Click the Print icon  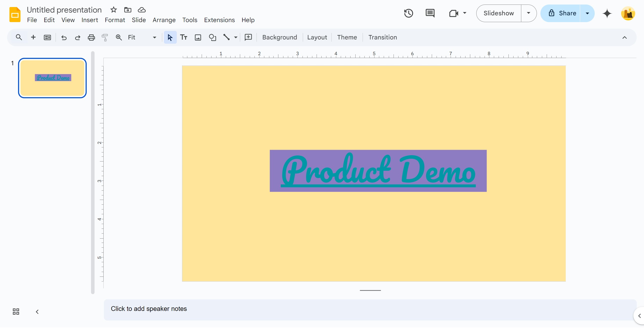(91, 37)
